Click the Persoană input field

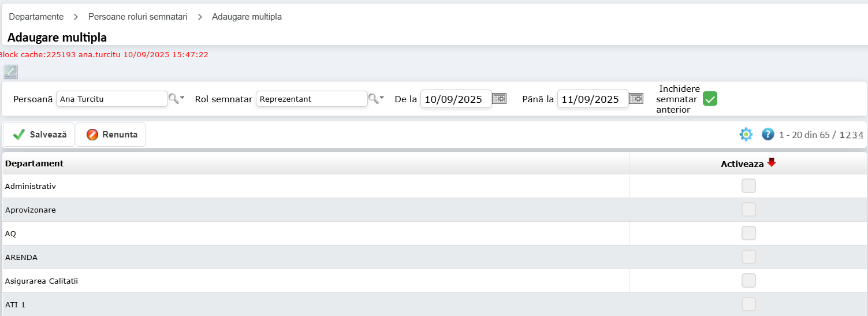click(x=111, y=99)
